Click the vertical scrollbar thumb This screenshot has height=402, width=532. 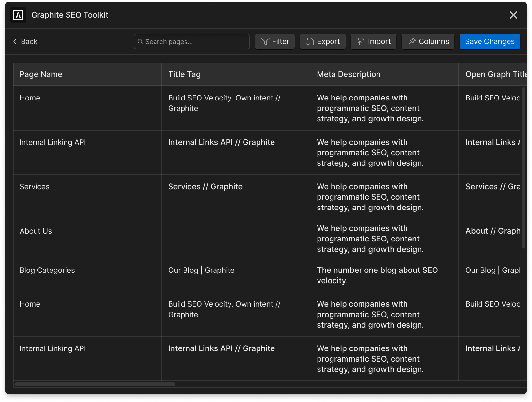(x=524, y=168)
